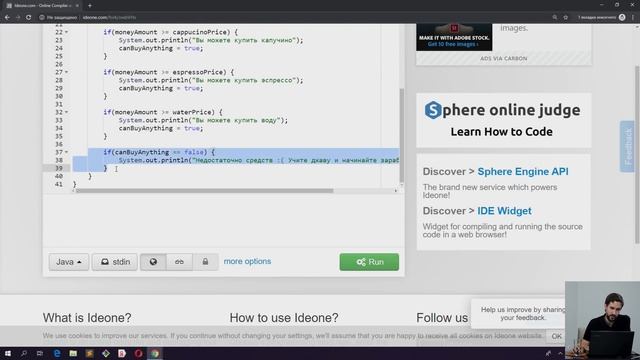Open more options link

(247, 261)
